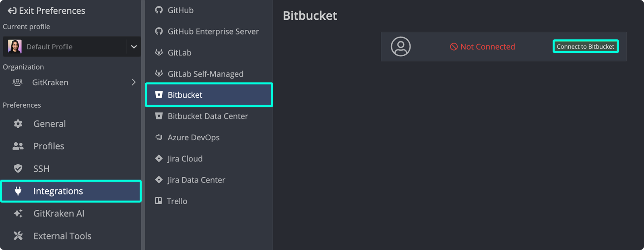Choose Bitbucket Data Center integration
Image resolution: width=644 pixels, height=250 pixels.
[x=208, y=116]
